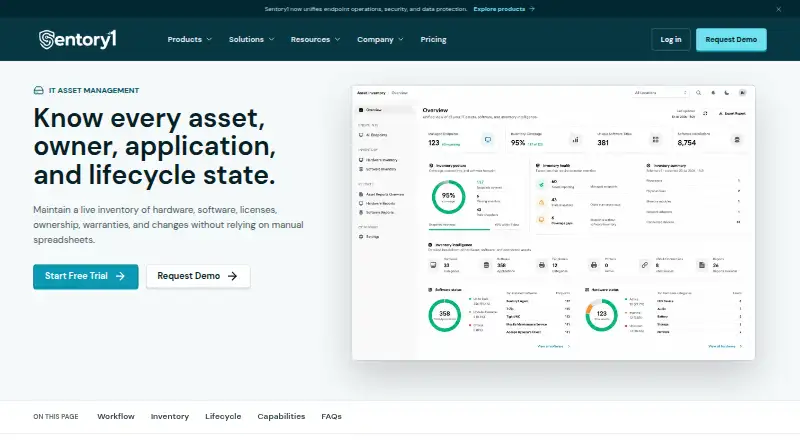This screenshot has width=800, height=440.
Task: Click the printer icon beside the 12 categories stat
Action: (x=542, y=265)
